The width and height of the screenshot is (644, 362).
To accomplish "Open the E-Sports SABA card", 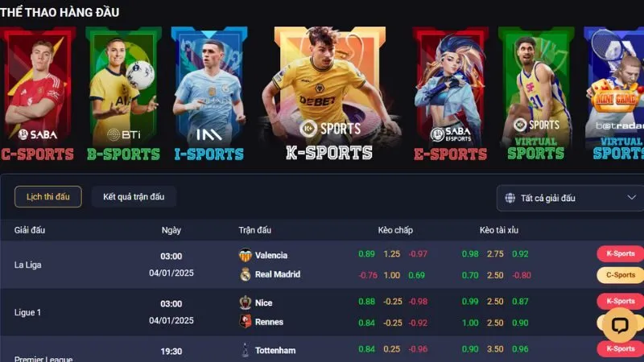I will [x=451, y=93].
